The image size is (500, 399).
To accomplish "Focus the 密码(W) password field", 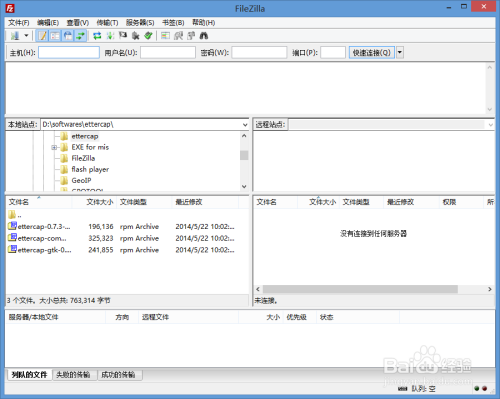I will tap(259, 53).
